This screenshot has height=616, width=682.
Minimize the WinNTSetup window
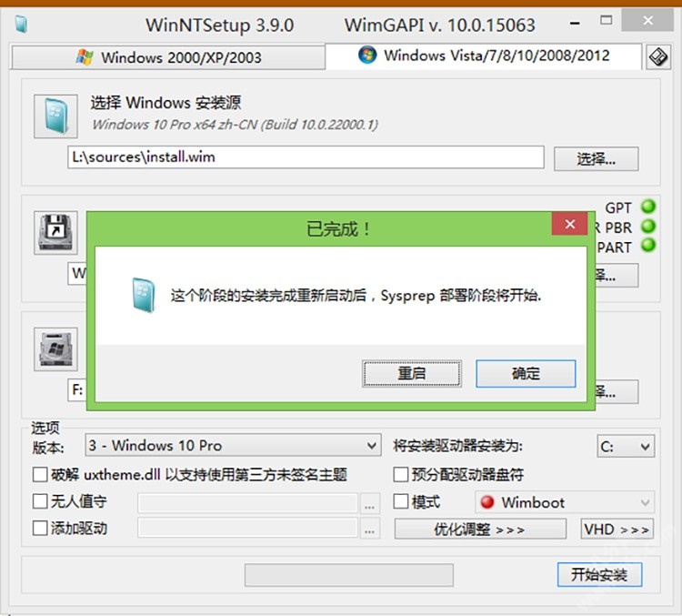click(x=575, y=23)
